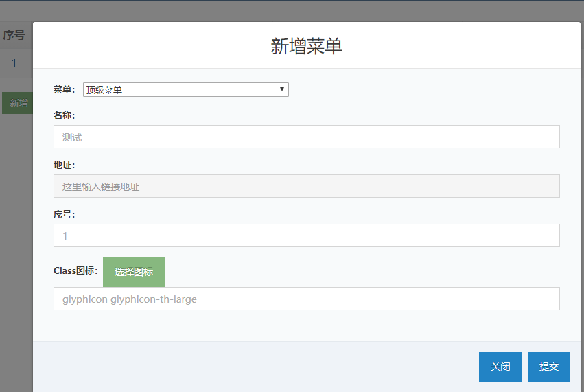Click the 序号: label above the input
The width and height of the screenshot is (584, 392).
tap(65, 214)
